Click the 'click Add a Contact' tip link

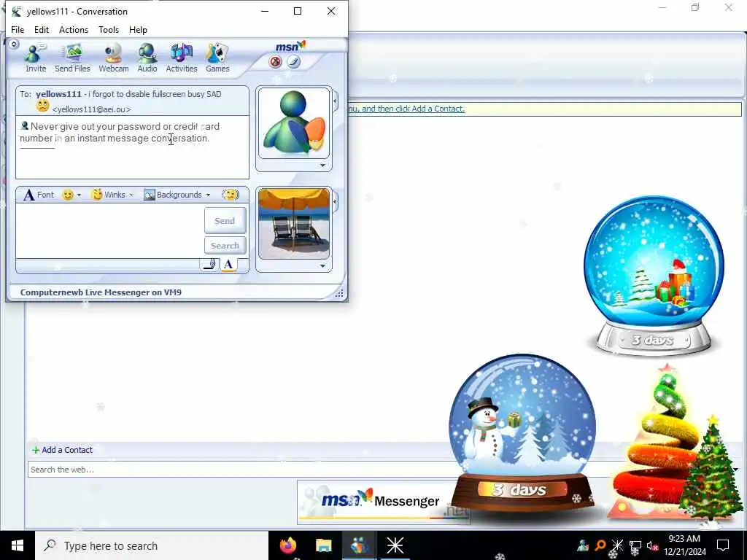(406, 109)
